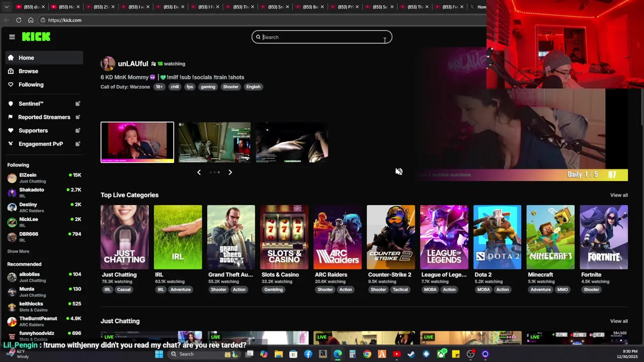Open Calculator from the taskbar
The image size is (644, 362).
[x=352, y=354]
